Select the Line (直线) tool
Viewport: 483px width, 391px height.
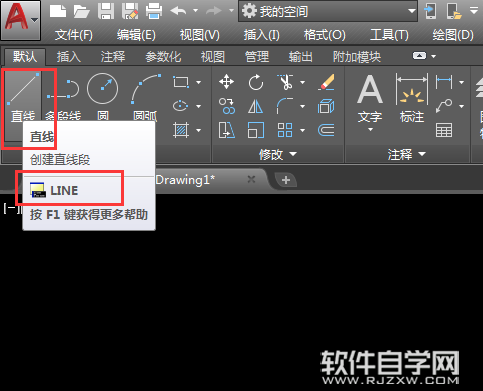coord(23,96)
